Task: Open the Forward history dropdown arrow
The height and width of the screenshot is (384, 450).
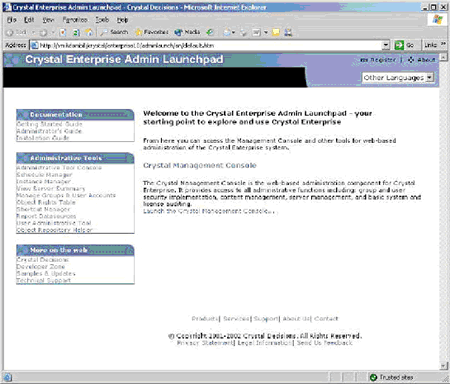Action: (x=53, y=32)
